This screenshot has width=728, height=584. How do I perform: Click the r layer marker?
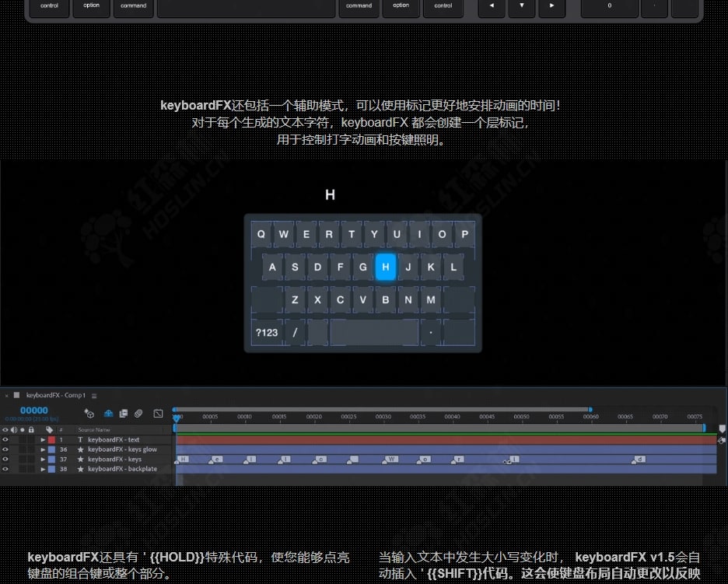(457, 459)
